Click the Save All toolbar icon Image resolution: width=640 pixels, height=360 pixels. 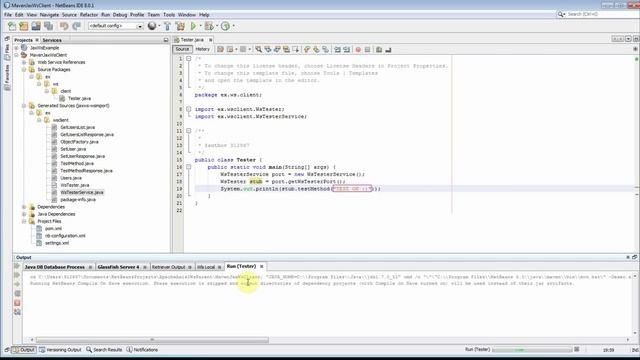49,26
